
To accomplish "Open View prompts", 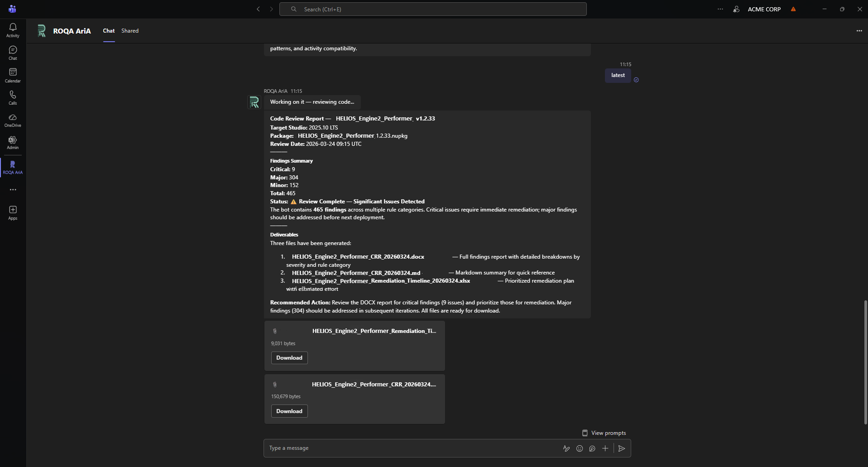I will point(604,433).
